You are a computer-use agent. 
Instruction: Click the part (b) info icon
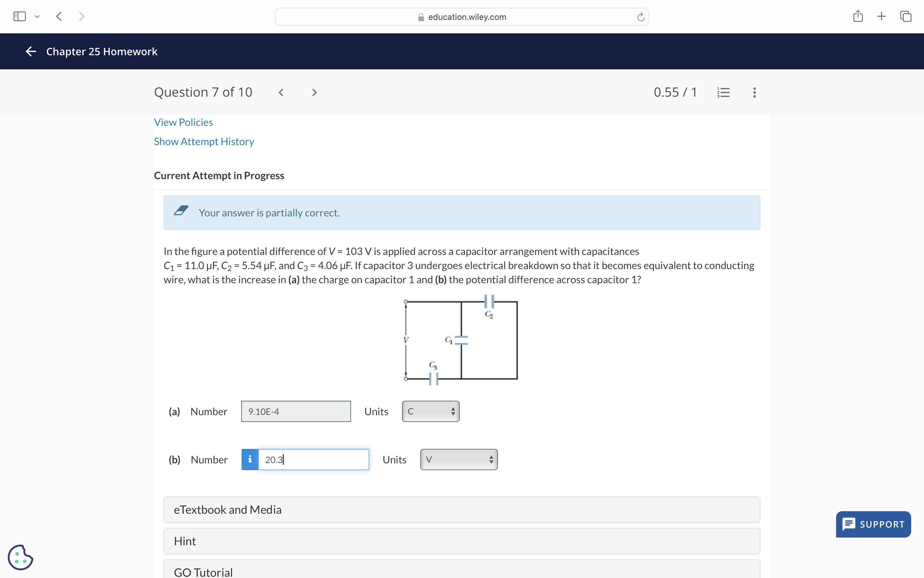[x=250, y=460]
